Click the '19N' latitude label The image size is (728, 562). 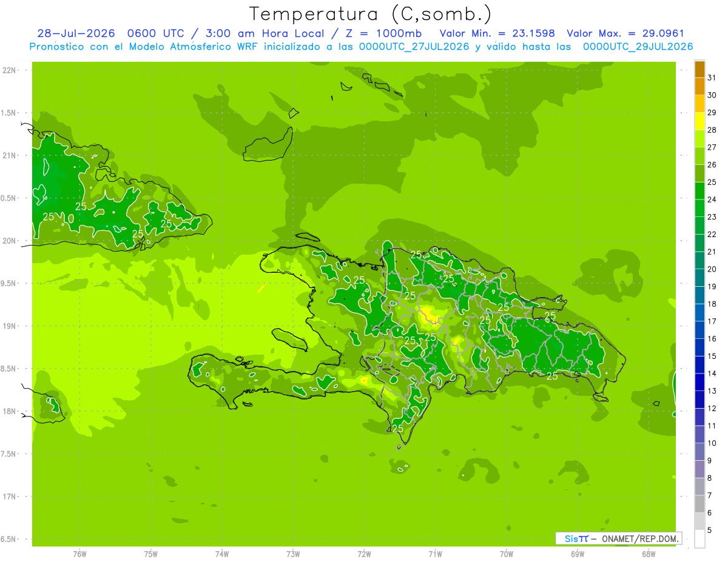8,326
